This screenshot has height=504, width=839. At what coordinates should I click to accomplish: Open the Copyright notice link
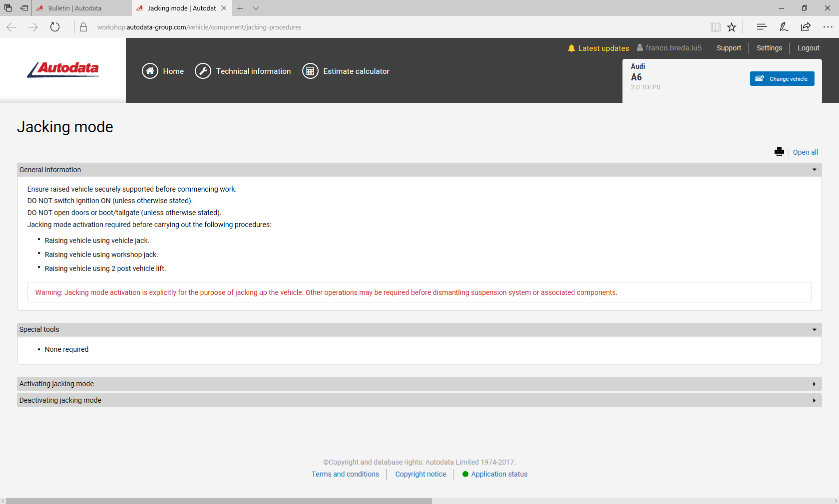(x=420, y=474)
